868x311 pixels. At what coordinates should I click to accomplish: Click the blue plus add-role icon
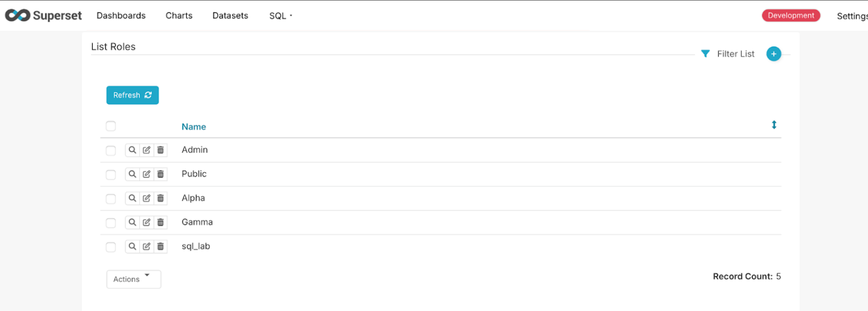point(774,54)
